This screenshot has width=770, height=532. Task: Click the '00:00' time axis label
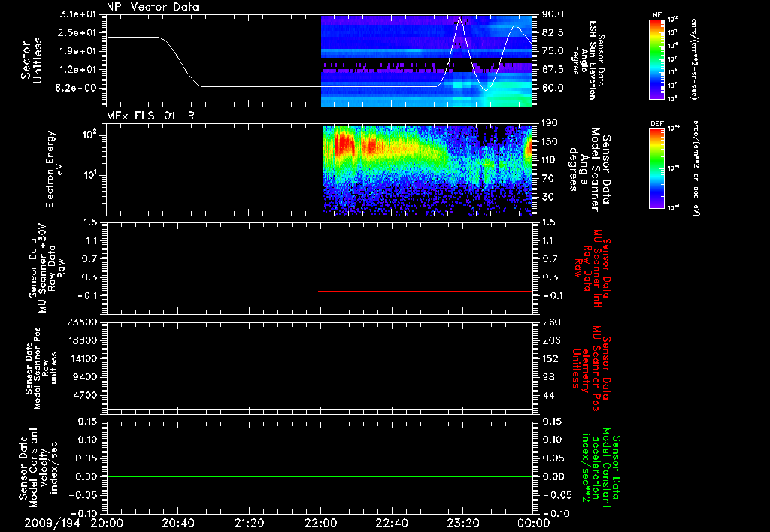pyautogui.click(x=534, y=524)
